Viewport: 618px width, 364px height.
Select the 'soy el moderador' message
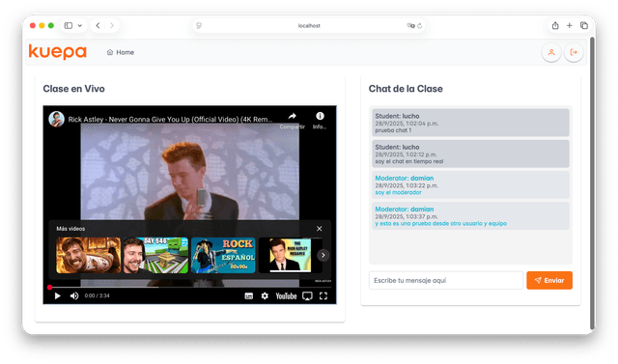coord(470,185)
